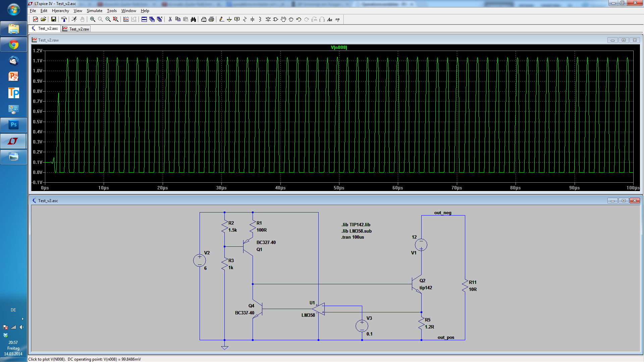Viewport: 644px width, 362px height.
Task: Click the BC327-40 transistor label
Action: pyautogui.click(x=266, y=242)
